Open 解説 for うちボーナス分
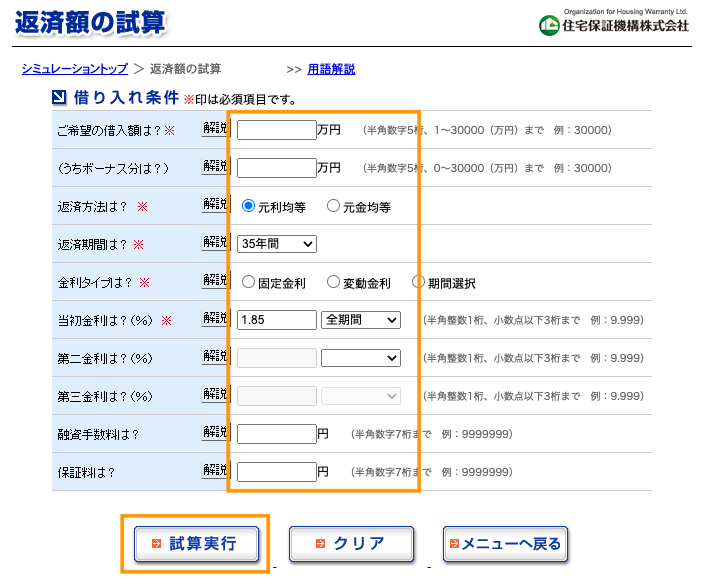 pyautogui.click(x=215, y=167)
